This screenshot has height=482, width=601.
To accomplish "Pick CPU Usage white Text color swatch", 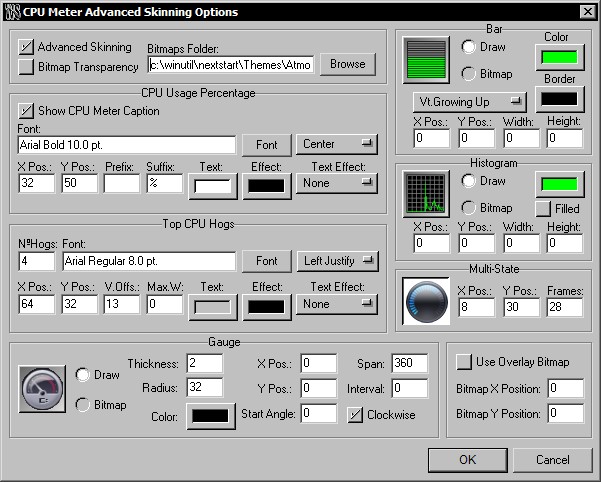I will tap(213, 187).
